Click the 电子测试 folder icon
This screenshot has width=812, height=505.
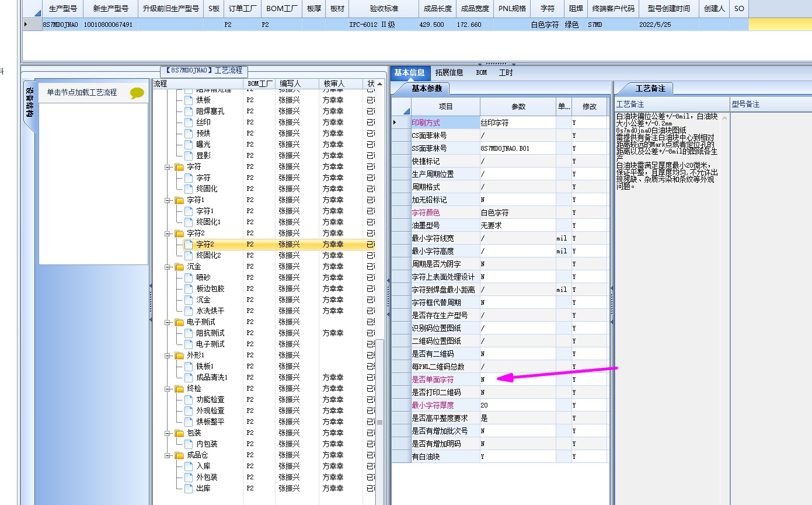pos(180,322)
